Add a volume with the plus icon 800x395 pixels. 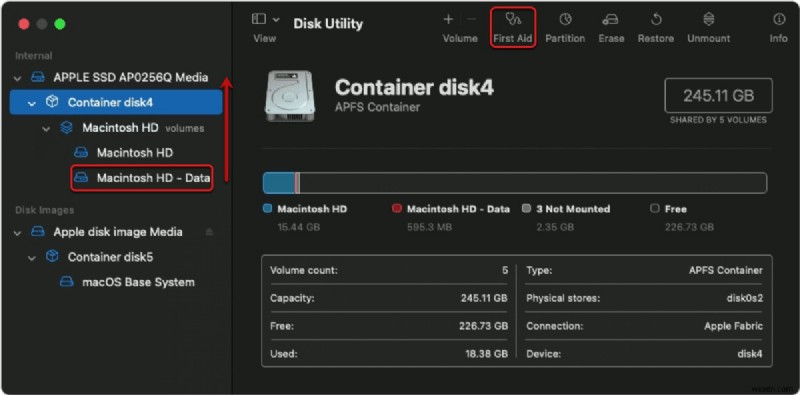(x=448, y=19)
